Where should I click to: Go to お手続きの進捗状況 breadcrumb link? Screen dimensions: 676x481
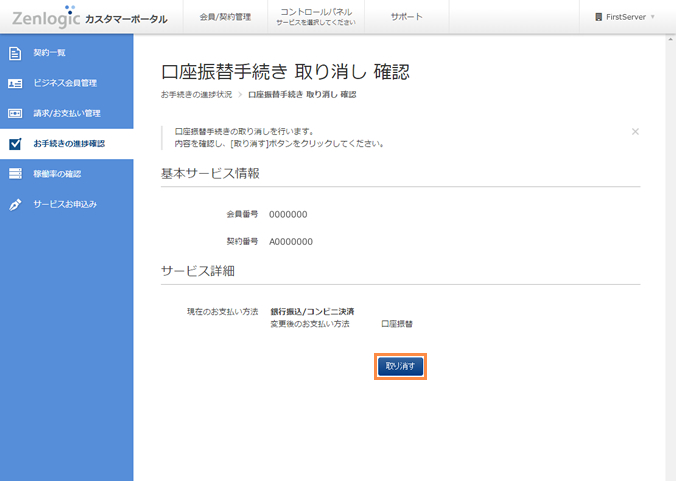(196, 95)
